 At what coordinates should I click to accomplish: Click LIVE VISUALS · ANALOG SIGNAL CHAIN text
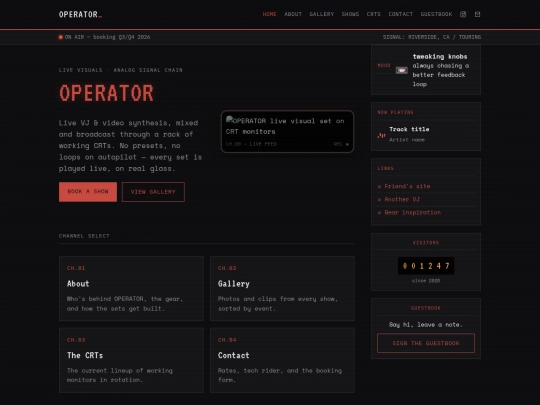(x=121, y=70)
